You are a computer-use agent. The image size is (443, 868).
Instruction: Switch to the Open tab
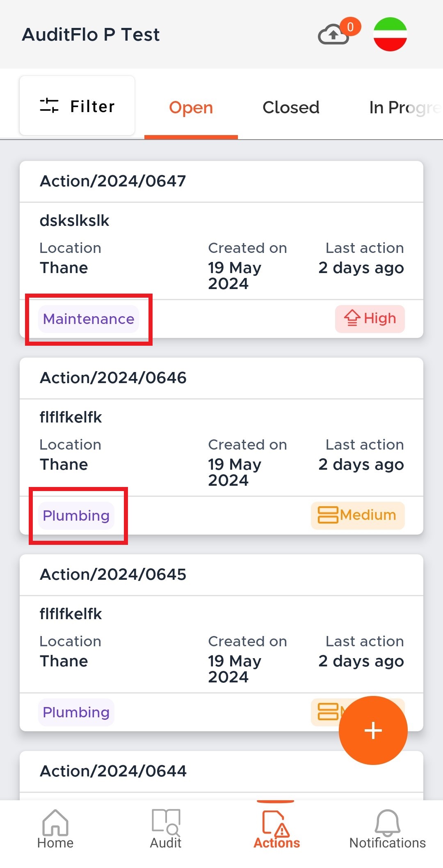click(x=191, y=108)
